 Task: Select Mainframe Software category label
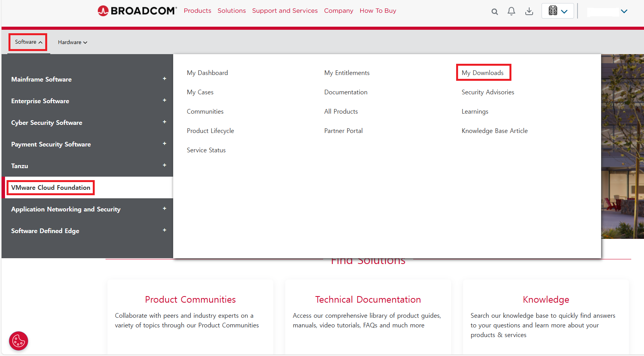click(41, 79)
